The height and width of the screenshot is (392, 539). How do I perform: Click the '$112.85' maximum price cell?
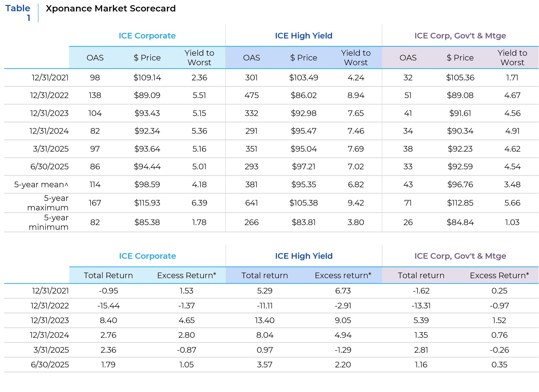tap(460, 203)
